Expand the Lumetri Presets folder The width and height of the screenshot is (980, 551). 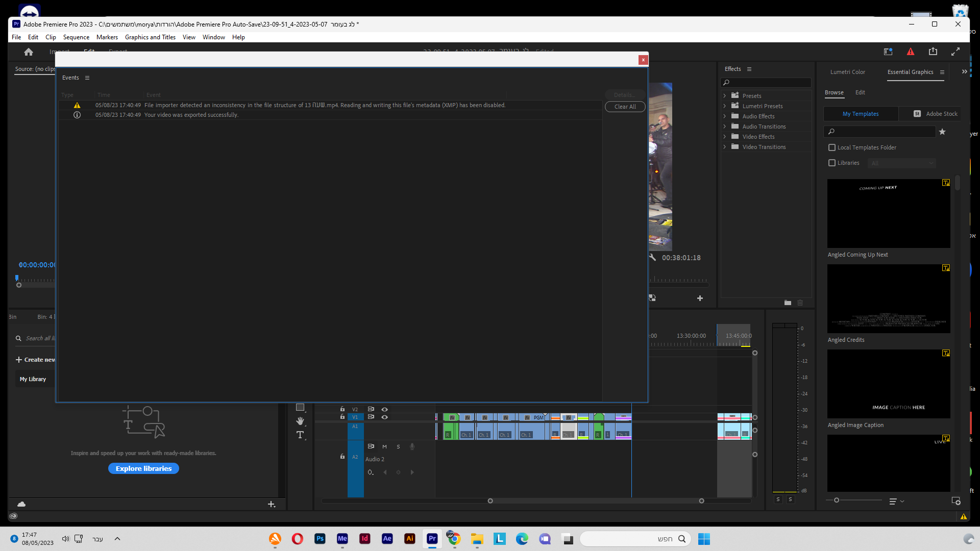click(x=724, y=106)
